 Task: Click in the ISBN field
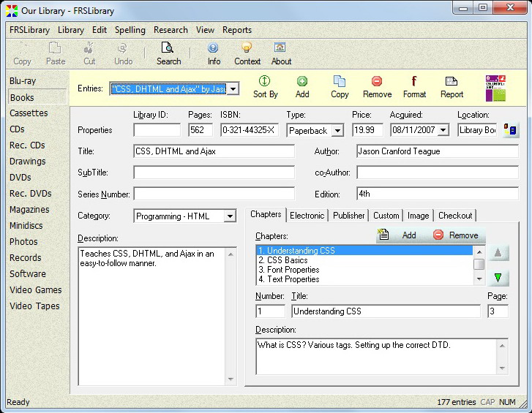click(x=250, y=130)
